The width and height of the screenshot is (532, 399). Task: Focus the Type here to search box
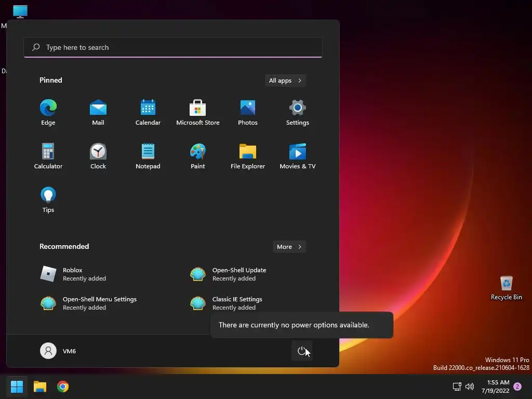pyautogui.click(x=173, y=47)
